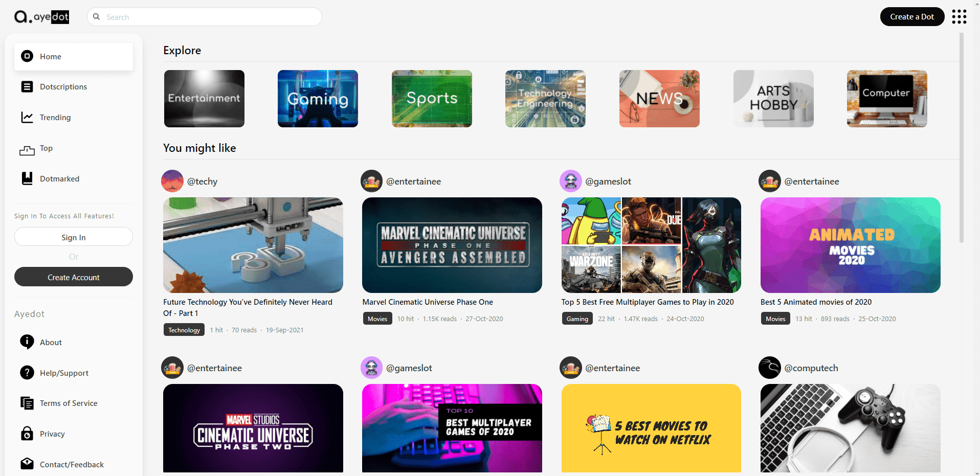Open the 3D printer Future Technology thumbnail
Viewport: 980px width, 476px height.
pyautogui.click(x=253, y=245)
